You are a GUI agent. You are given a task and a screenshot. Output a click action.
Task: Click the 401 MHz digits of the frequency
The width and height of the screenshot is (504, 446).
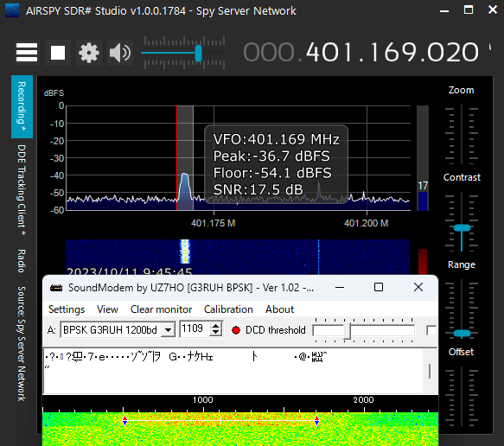coord(329,53)
